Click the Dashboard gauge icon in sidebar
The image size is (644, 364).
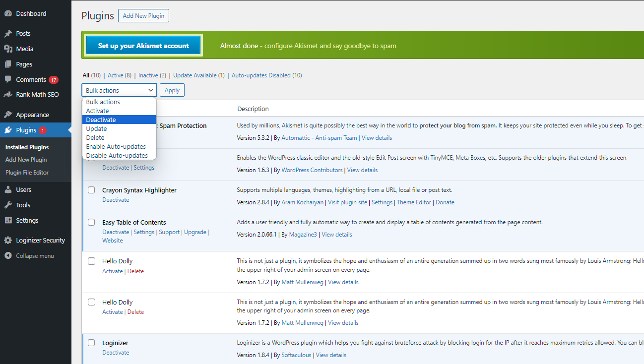coord(8,14)
